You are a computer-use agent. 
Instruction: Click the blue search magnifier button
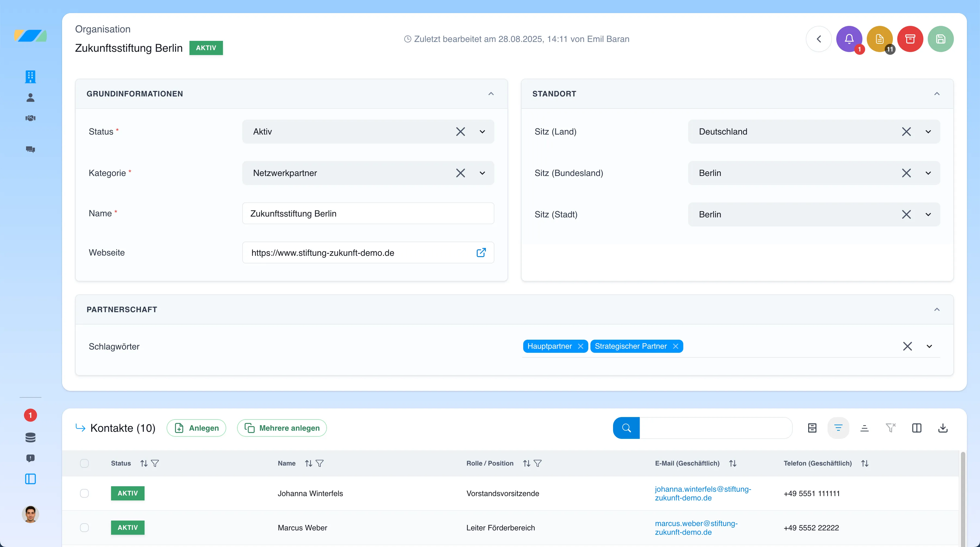click(x=626, y=428)
